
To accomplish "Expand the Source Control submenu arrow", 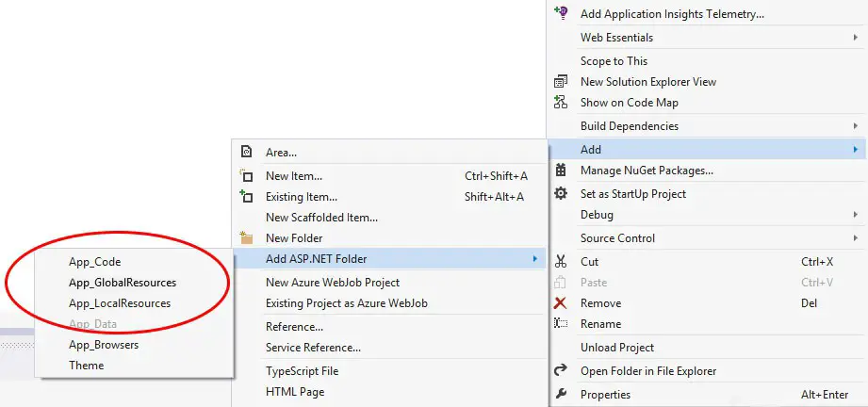I will 856,238.
